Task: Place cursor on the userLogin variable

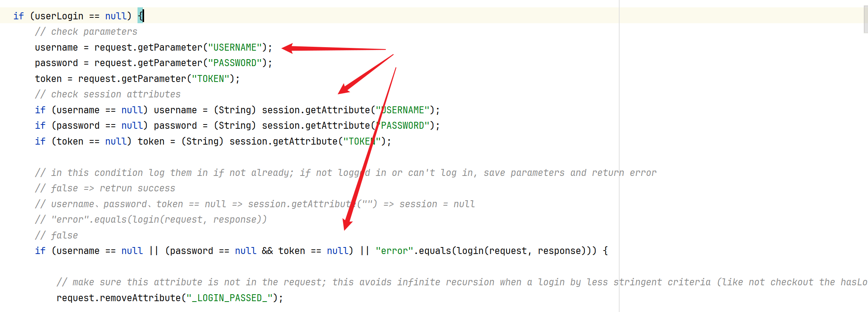Action: (59, 16)
